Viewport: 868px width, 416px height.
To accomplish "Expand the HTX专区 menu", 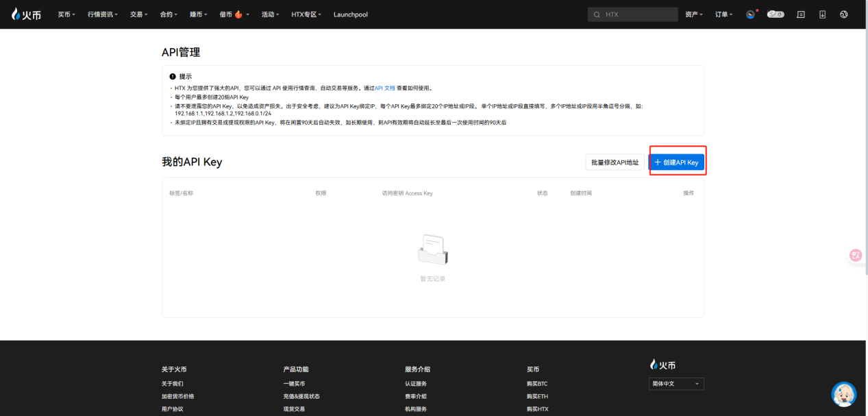I will [307, 14].
